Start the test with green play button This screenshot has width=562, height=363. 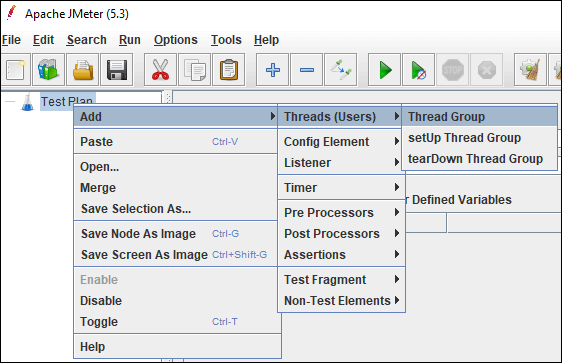[384, 70]
